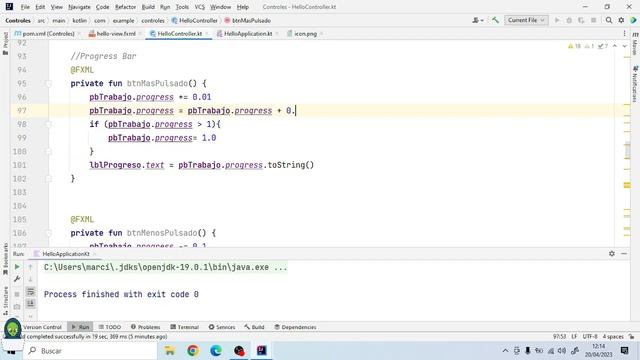The width and height of the screenshot is (640, 360).
Task: Open the Structure tool window on left
Action: pyautogui.click(x=5, y=301)
